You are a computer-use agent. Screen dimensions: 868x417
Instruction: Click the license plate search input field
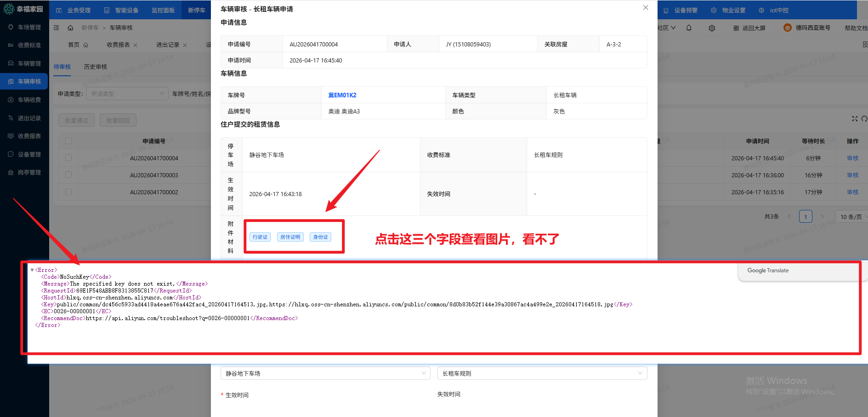pyautogui.click(x=193, y=93)
